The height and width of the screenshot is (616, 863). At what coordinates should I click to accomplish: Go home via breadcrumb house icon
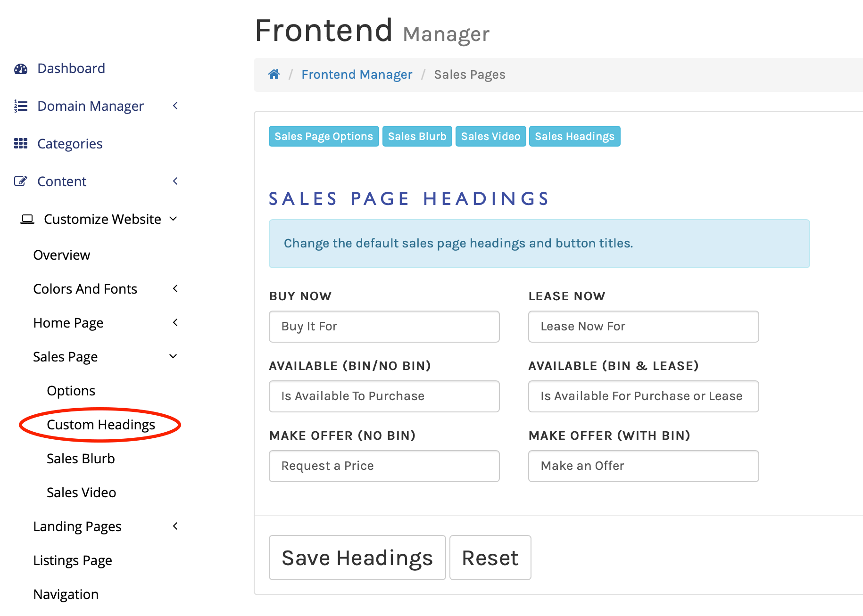point(274,74)
